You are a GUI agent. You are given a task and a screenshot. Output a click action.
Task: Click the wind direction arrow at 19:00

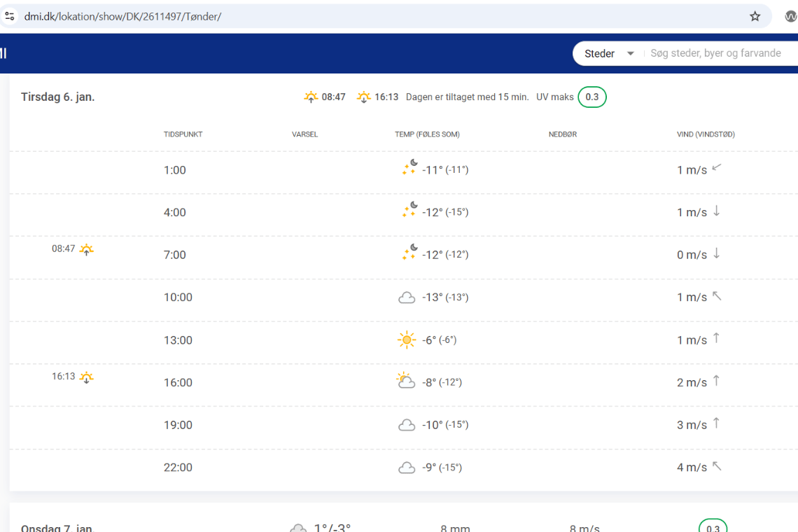coord(716,423)
